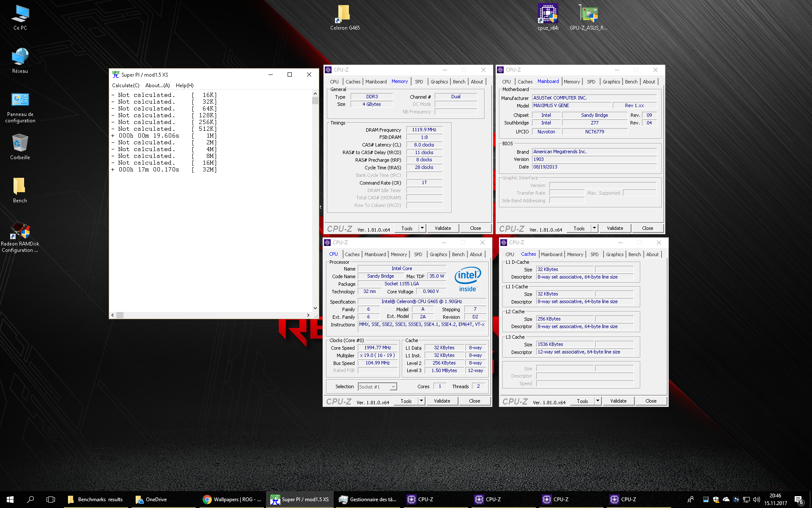
Task: Switch to Graphics tab in CPU tab window
Action: click(x=438, y=254)
